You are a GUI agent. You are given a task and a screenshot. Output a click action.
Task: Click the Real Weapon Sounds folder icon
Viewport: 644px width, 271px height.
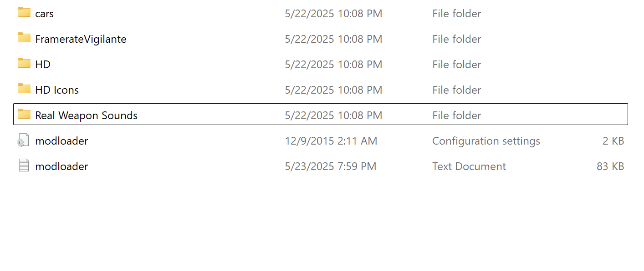coord(24,115)
